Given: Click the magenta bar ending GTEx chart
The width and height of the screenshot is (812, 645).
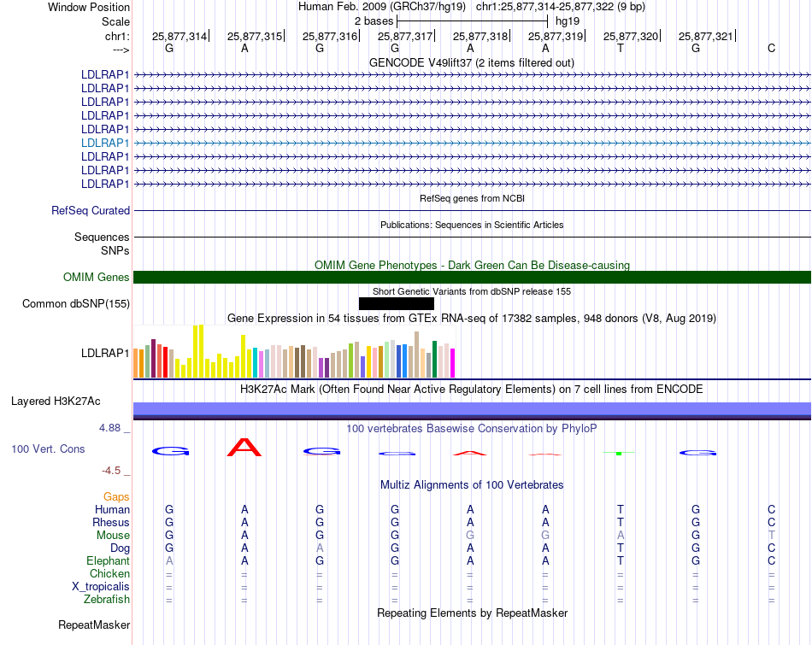Looking at the screenshot, I should (453, 363).
